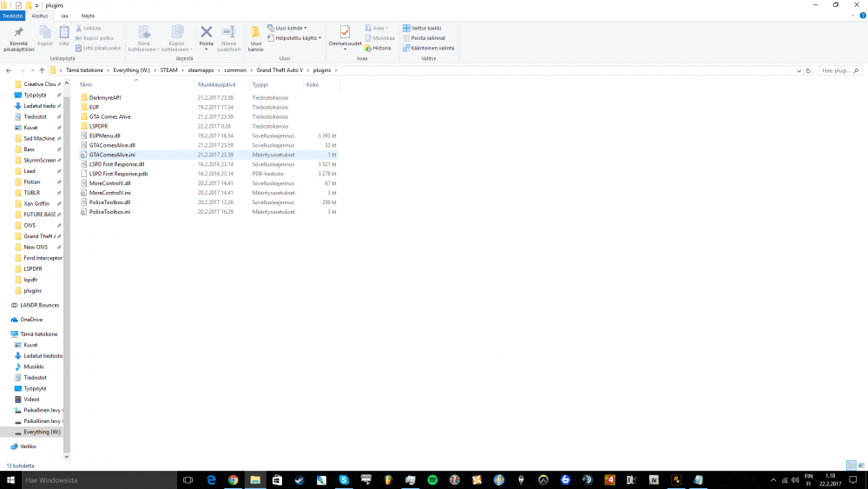Select Leikkaa scissors command
Image resolution: width=868 pixels, height=489 pixels.
click(89, 28)
